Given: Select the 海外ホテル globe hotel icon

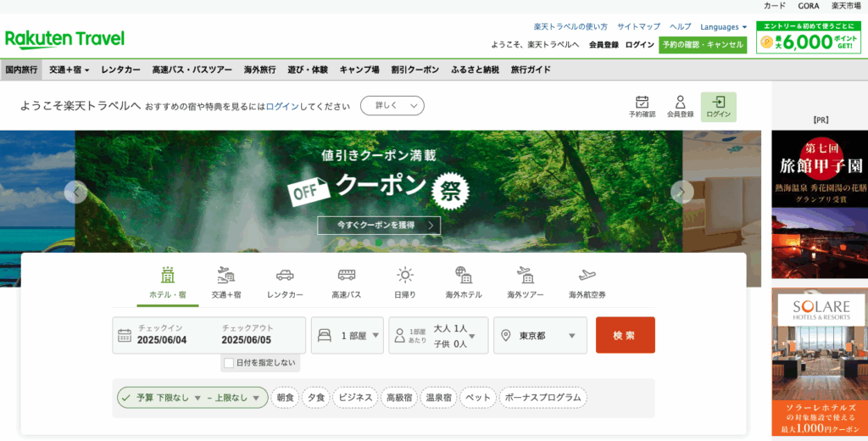Looking at the screenshot, I should 464,275.
